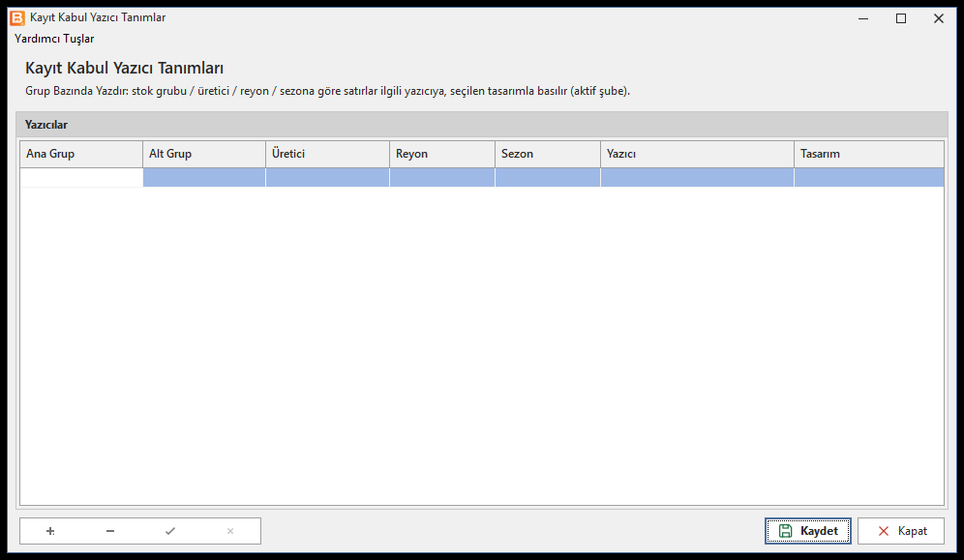Close the window using title bar X
This screenshot has height=560, width=964.
pos(938,18)
